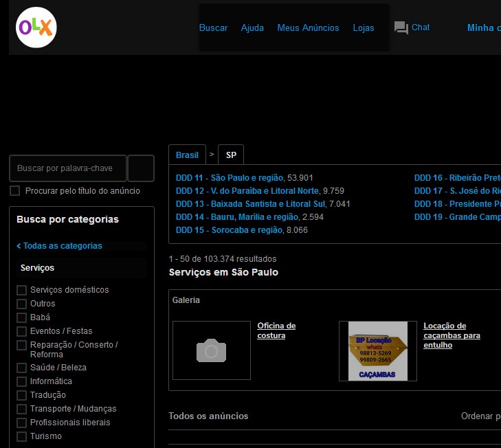The height and width of the screenshot is (448, 501).
Task: Enable Procurar pelo título do anúncio
Action: click(14, 191)
